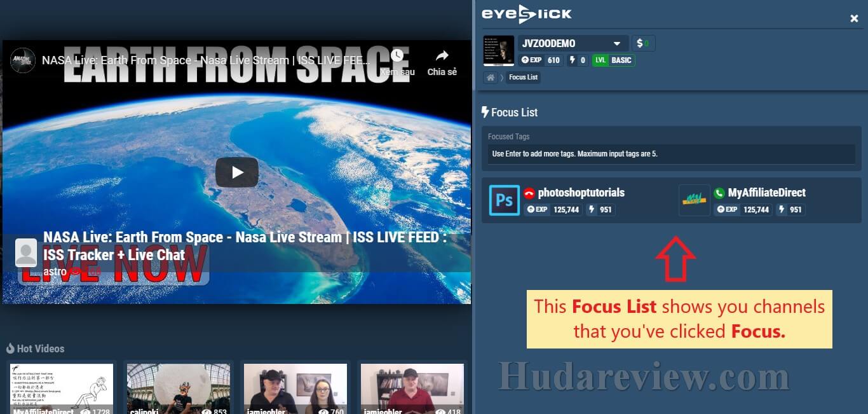This screenshot has width=868, height=414.
Task: Click the red phone icon beside photoshoptutorials
Action: [529, 193]
